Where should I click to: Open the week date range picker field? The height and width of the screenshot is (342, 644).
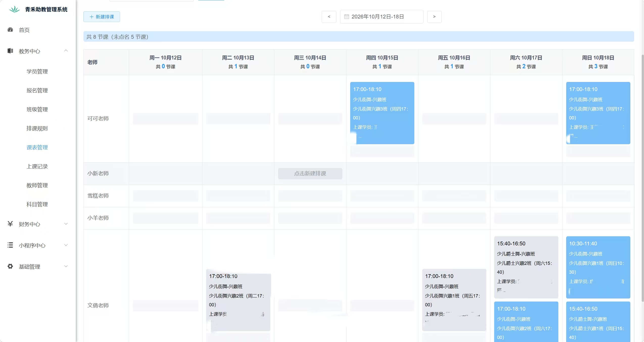(x=381, y=17)
